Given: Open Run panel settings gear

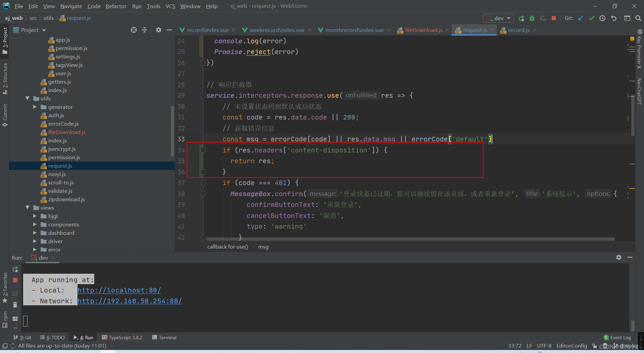Looking at the screenshot, I should pos(619,257).
